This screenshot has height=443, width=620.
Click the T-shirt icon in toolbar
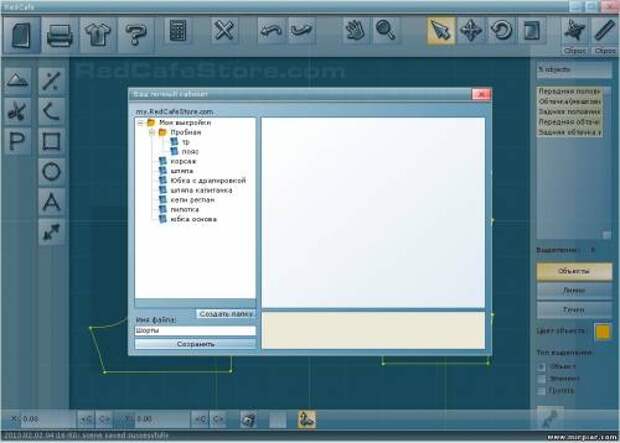(x=98, y=35)
